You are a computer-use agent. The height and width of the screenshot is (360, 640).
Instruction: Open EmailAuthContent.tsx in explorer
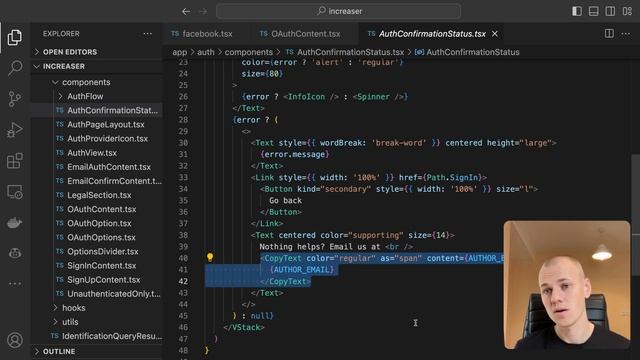[97, 167]
